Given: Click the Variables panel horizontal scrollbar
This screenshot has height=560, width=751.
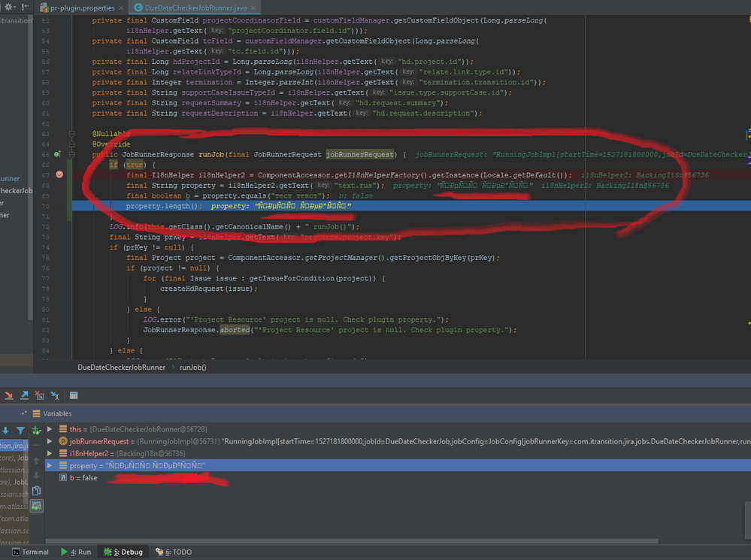Looking at the screenshot, I should tap(352, 541).
